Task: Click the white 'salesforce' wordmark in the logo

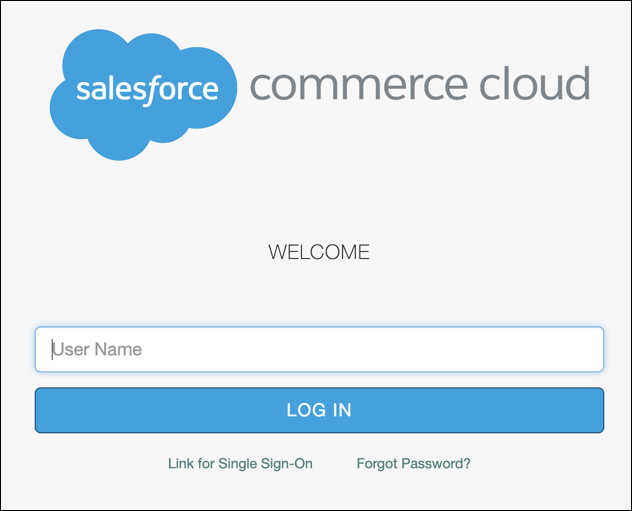Action: 148,90
